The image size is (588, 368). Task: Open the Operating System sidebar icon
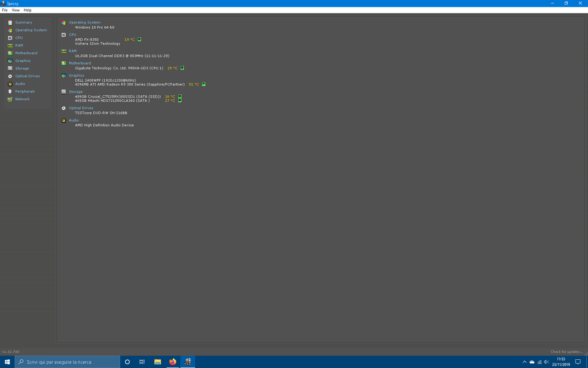(x=10, y=30)
